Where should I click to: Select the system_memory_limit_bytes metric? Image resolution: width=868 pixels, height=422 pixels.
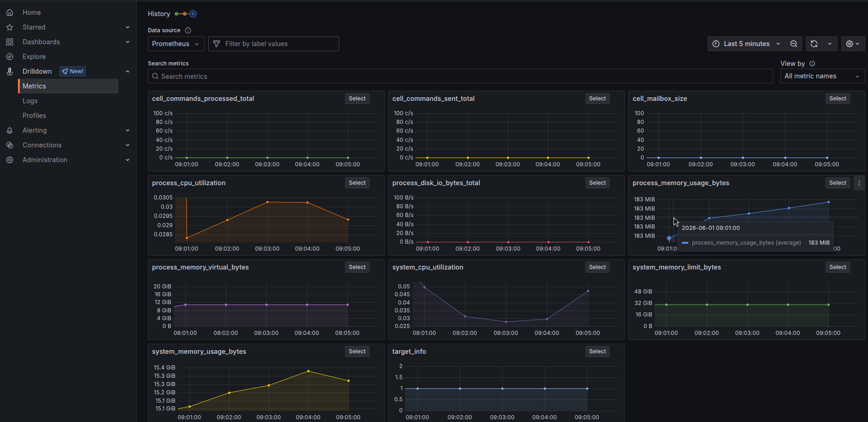[838, 267]
